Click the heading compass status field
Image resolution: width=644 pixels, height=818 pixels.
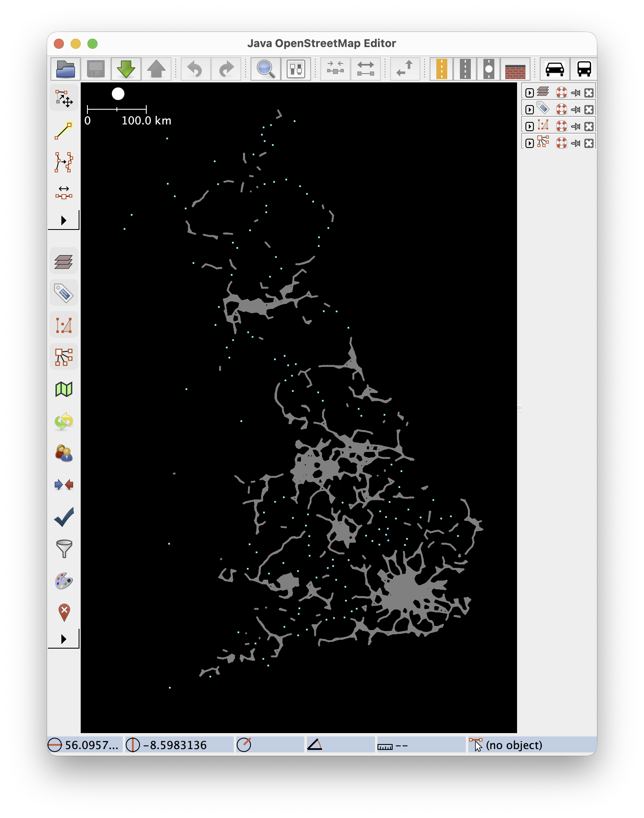coord(269,745)
